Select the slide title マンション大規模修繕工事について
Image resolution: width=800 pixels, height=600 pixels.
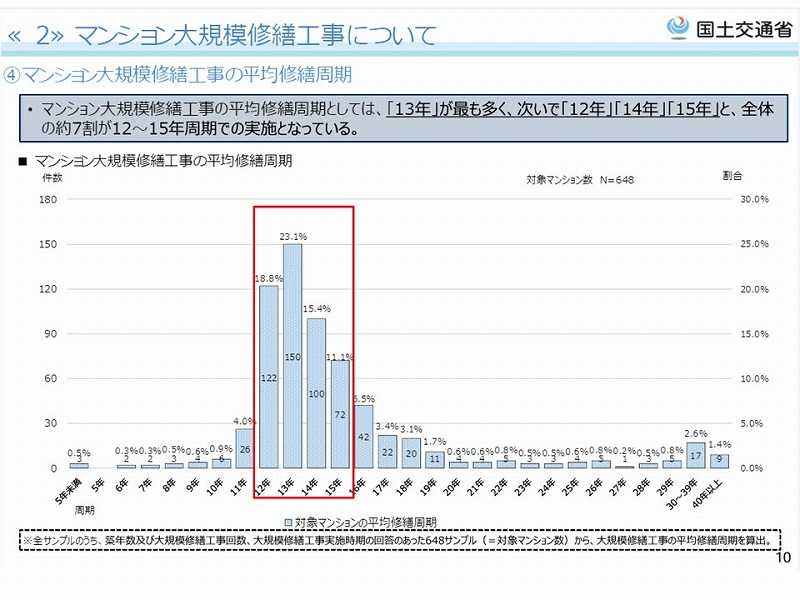coord(256,36)
